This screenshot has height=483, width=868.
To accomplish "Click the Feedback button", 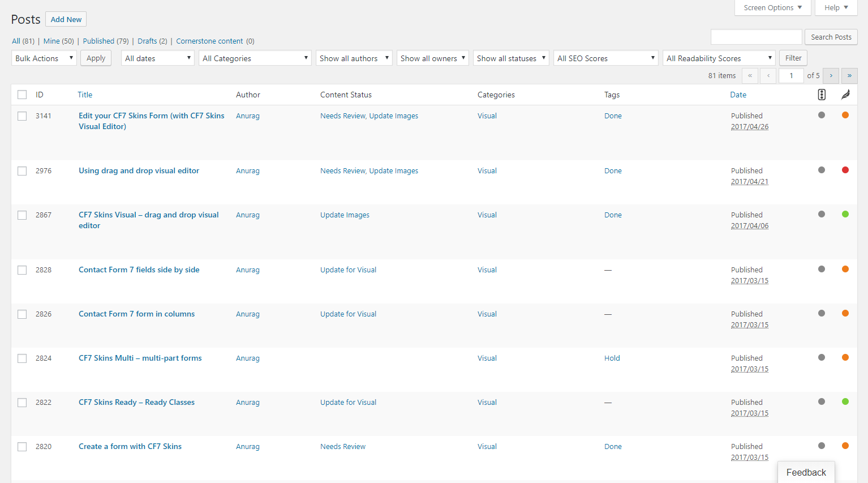I will [806, 472].
